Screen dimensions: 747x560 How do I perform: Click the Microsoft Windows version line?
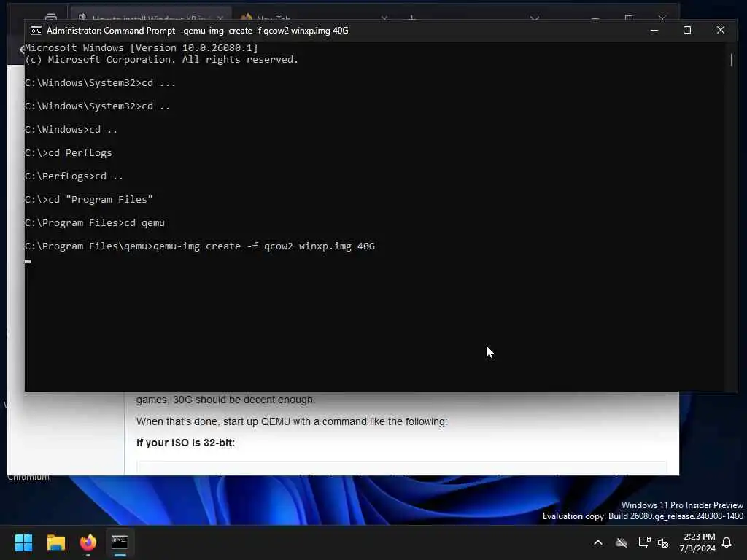pos(141,47)
